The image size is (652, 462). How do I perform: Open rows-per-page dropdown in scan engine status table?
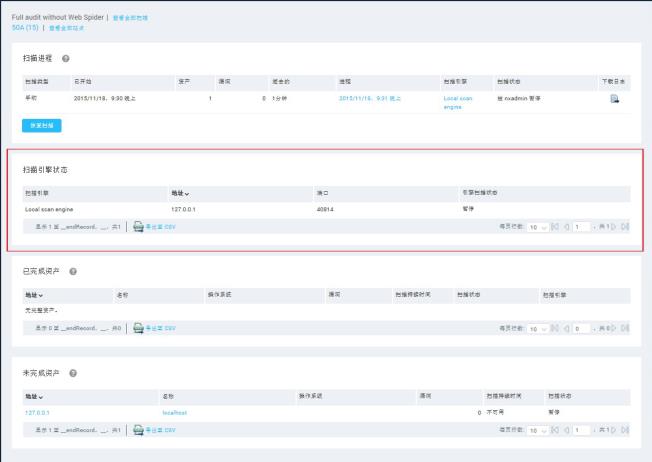538,227
